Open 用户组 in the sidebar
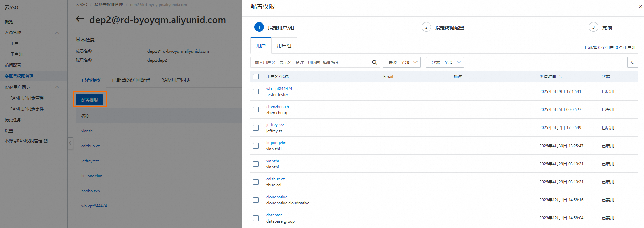Viewport: 644px width, 228px height. 16,55
